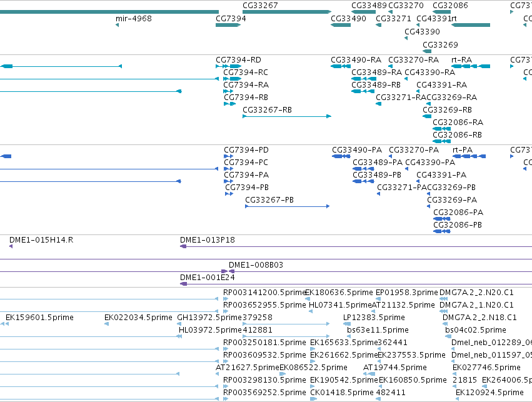The height and width of the screenshot is (402, 532).
Task: Select protein CG7394-PD
Action: [x=246, y=150]
